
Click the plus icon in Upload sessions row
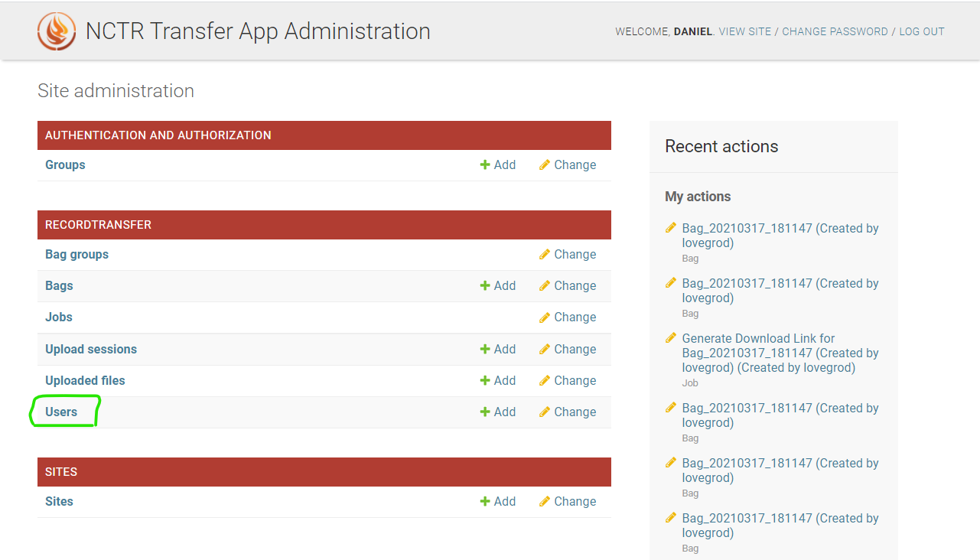[485, 349]
